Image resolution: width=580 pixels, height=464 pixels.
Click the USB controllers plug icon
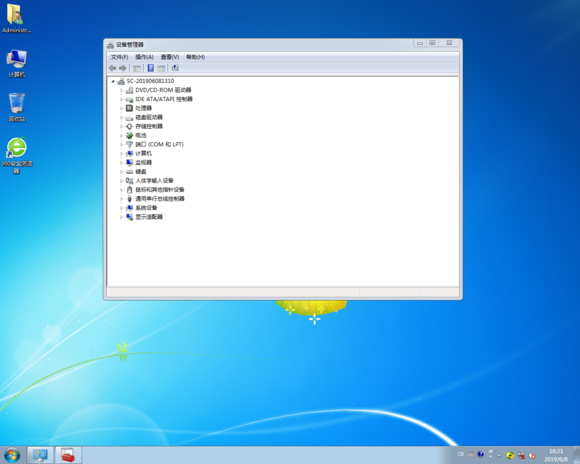(129, 199)
